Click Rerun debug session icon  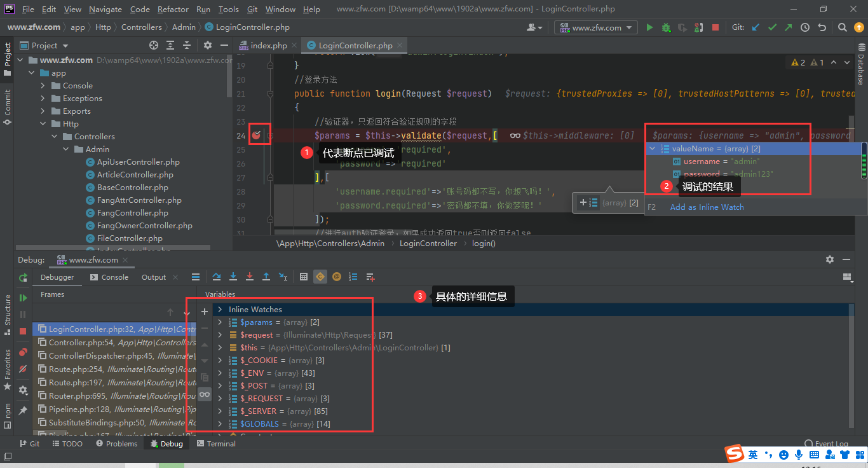pyautogui.click(x=23, y=278)
